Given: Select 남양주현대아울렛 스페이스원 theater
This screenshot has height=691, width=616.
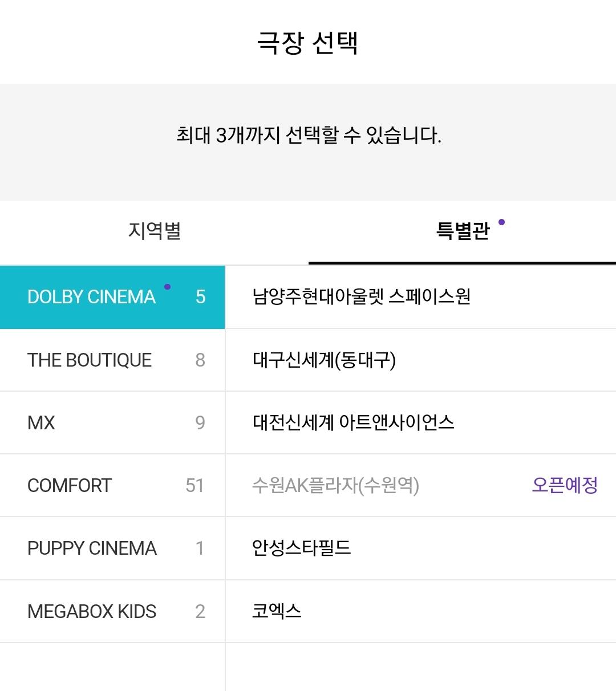Looking at the screenshot, I should point(361,297).
